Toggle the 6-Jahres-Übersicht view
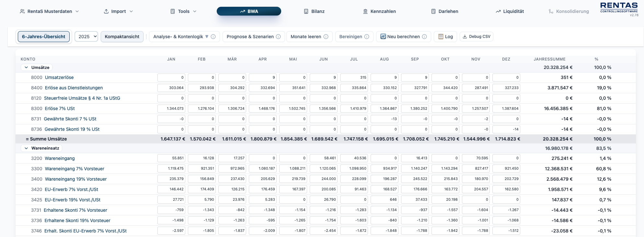Screen dimensions: 644x237 (x=44, y=37)
